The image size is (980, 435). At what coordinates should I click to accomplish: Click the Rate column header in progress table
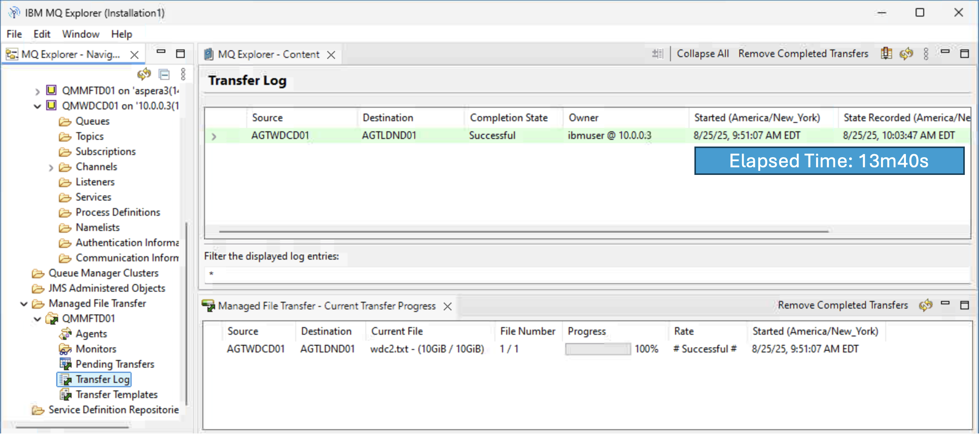point(707,331)
